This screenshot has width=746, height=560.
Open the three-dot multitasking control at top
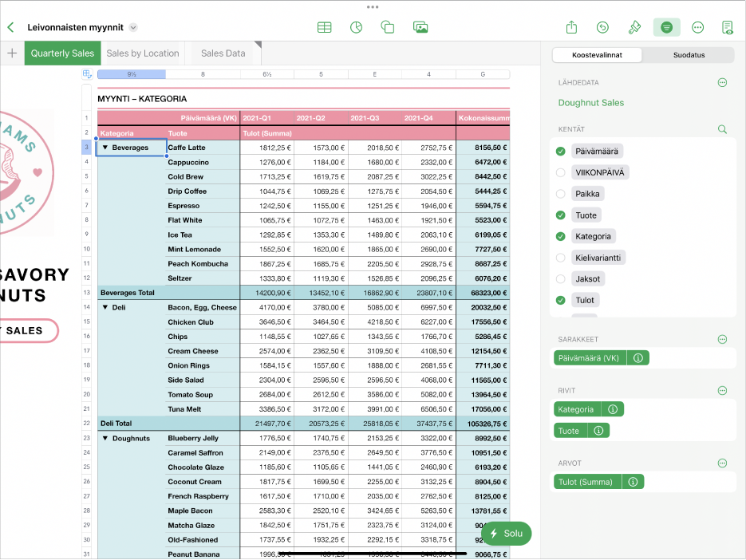click(373, 7)
